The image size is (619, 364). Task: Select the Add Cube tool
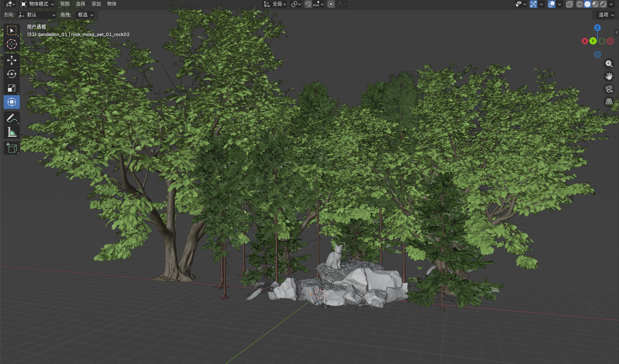click(11, 148)
